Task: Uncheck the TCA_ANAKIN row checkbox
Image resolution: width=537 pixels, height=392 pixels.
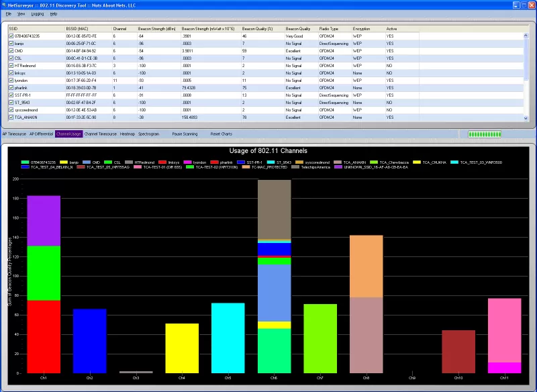Action: tap(11, 117)
